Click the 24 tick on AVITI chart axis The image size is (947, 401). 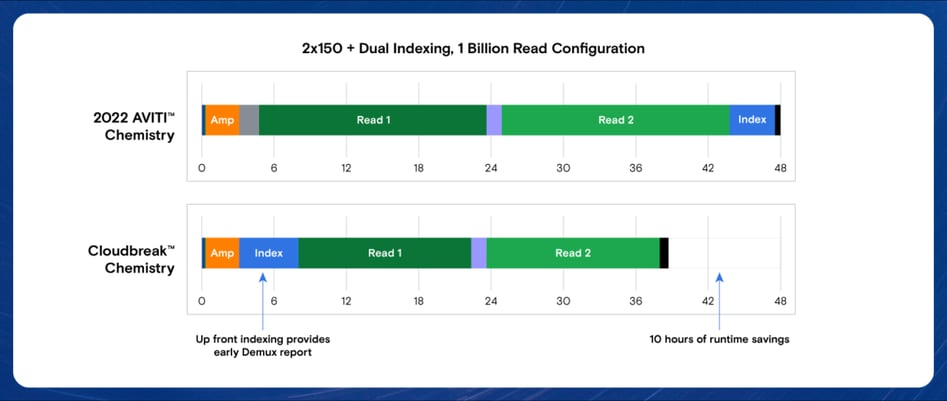[491, 166]
